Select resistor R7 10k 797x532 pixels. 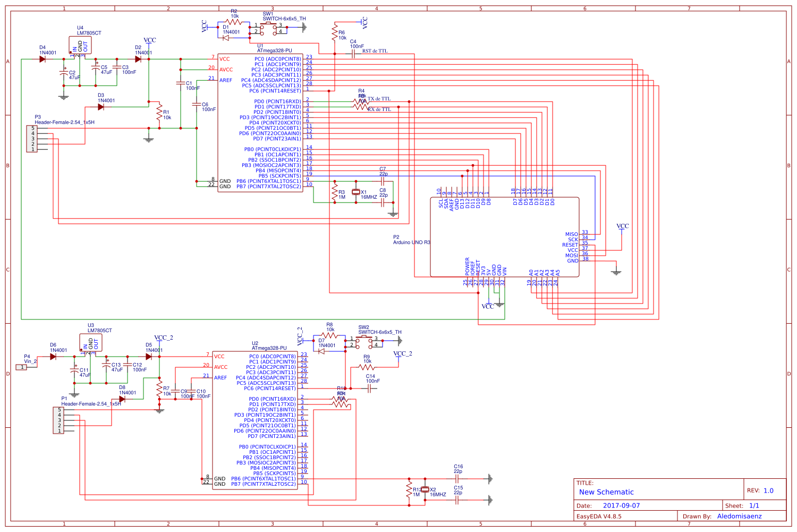coord(159,389)
